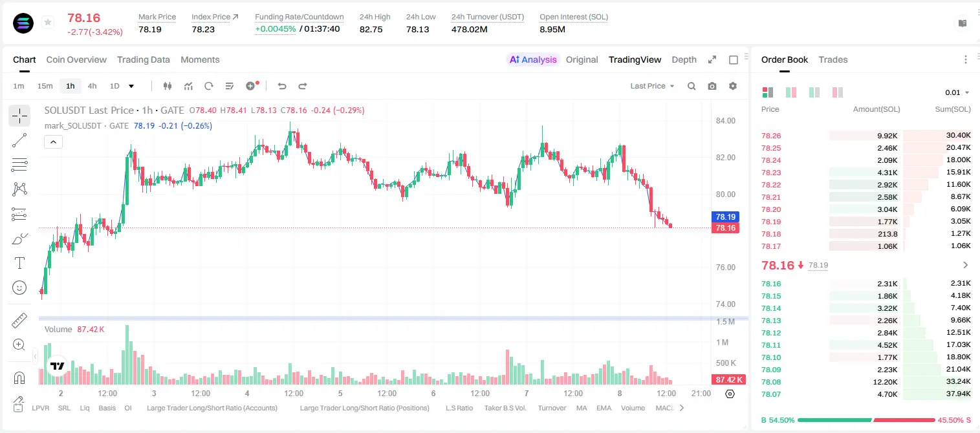
Task: Undo the last chart action
Action: tap(282, 86)
